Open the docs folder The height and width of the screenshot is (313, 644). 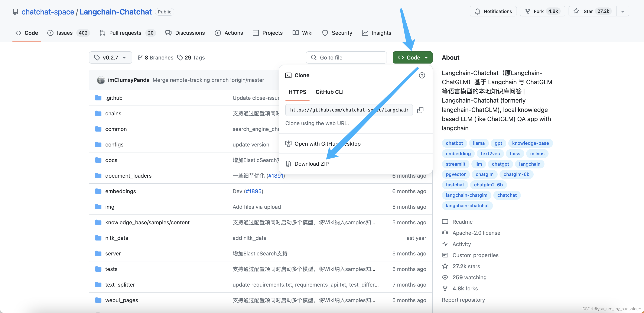[x=111, y=160]
